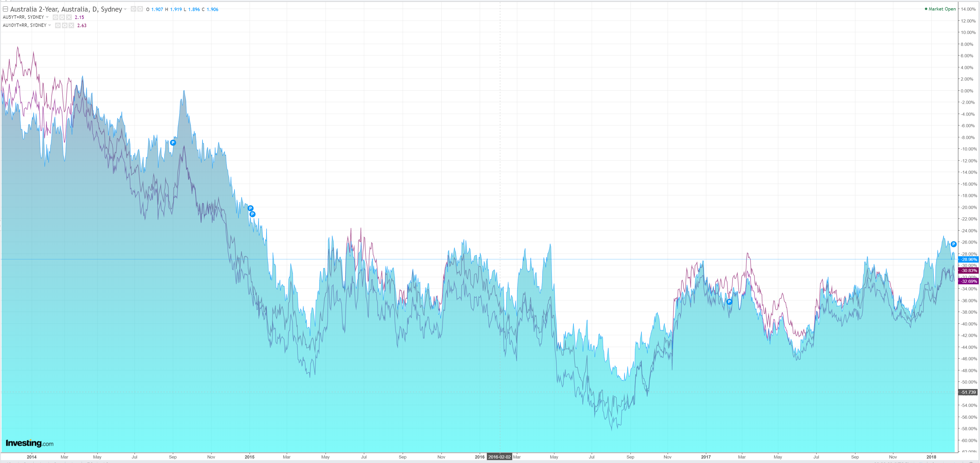The width and height of the screenshot is (980, 463).
Task: Open dropdown arrow beside AU10YT=RR, SYDNEY
Action: pyautogui.click(x=50, y=26)
